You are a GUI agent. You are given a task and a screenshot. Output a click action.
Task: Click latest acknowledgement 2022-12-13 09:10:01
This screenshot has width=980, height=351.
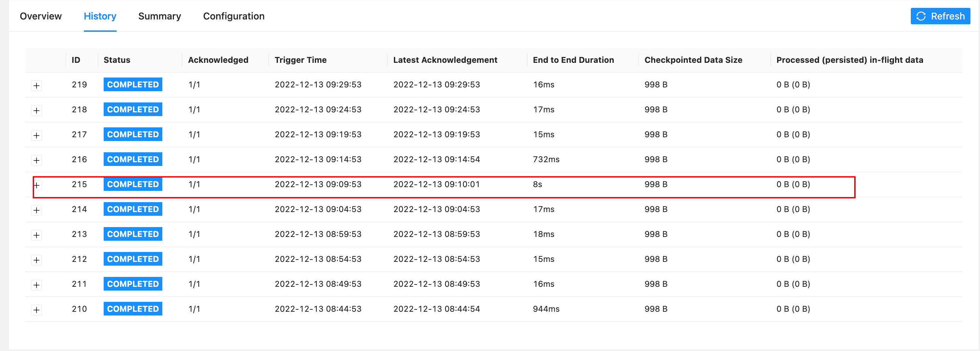coord(436,184)
